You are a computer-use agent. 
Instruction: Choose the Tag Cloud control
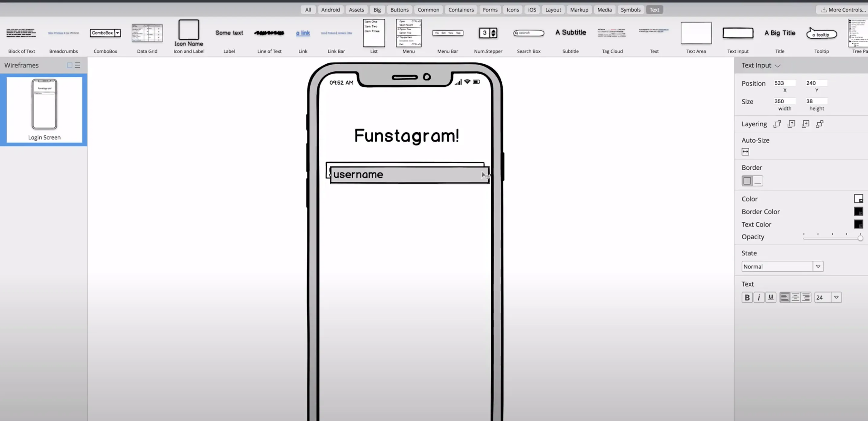point(612,37)
